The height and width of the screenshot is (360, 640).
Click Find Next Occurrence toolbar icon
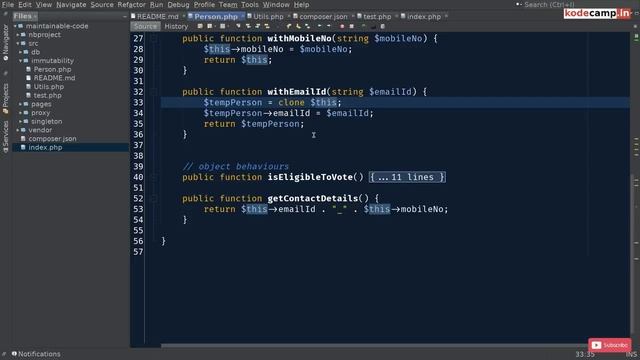258,26
